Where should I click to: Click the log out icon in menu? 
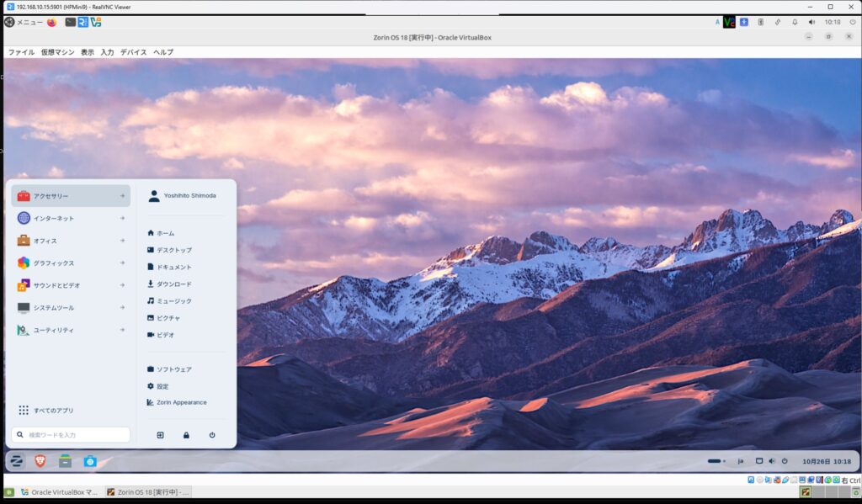point(160,435)
